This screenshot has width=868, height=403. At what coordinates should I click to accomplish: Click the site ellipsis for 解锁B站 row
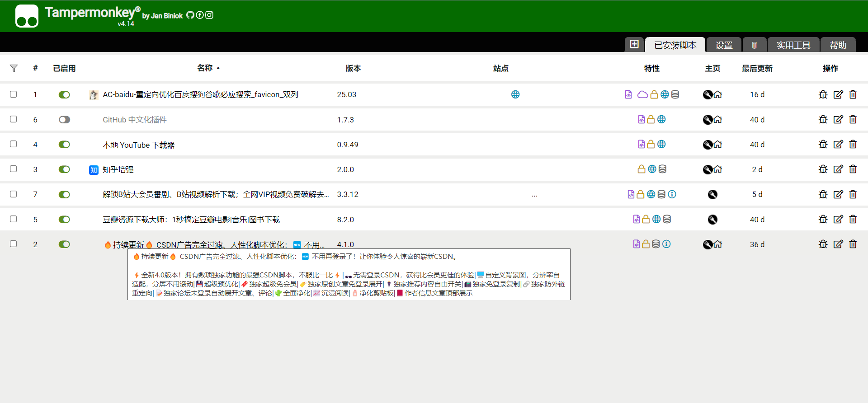point(534,195)
